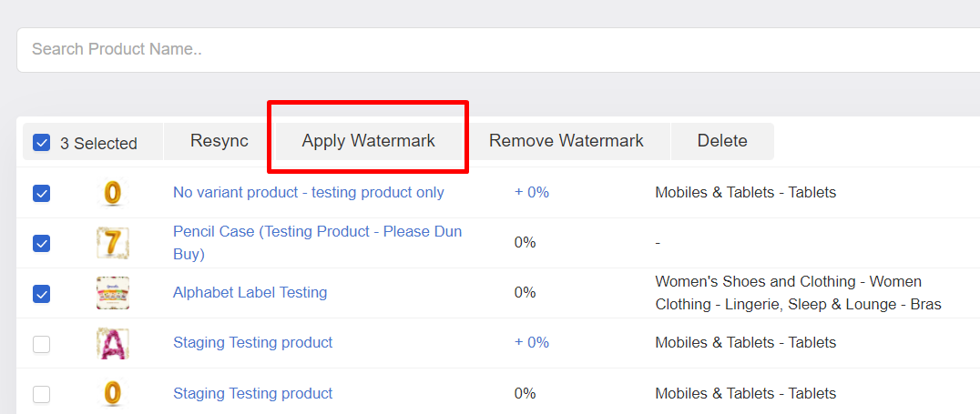Screen dimensions: 980x414
Task: Select the pink letter A product thumbnail
Action: click(x=113, y=343)
